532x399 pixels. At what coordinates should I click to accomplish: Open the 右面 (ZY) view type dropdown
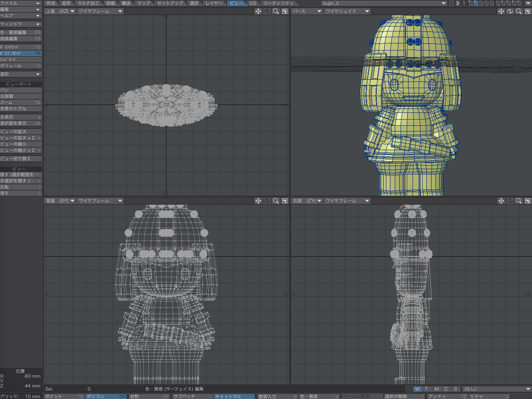click(307, 201)
